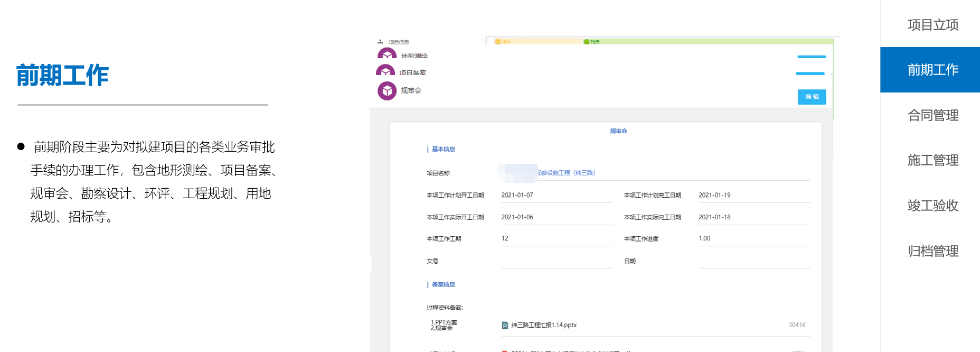
Task: Click the purple icon next to 项目备案
Action: point(385,70)
